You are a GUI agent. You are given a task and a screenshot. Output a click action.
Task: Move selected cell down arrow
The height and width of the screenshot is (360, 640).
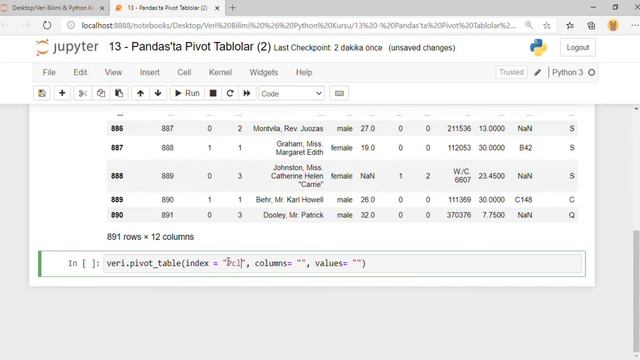(x=158, y=93)
